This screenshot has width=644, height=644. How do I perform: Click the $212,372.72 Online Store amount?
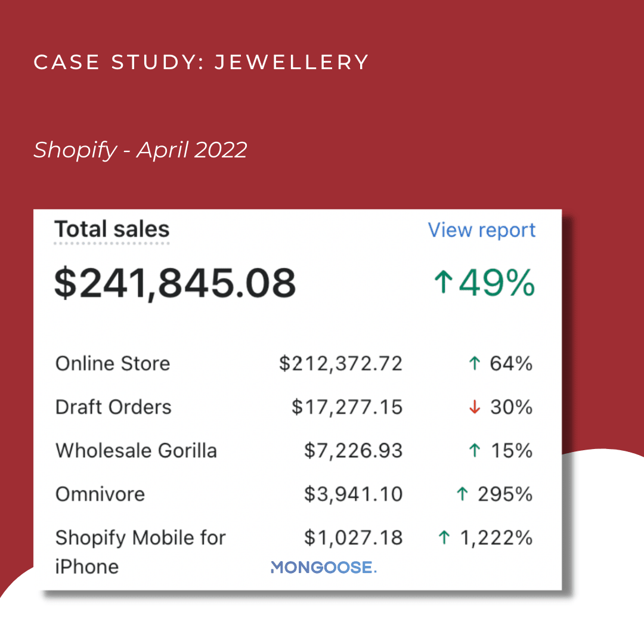[x=340, y=364]
